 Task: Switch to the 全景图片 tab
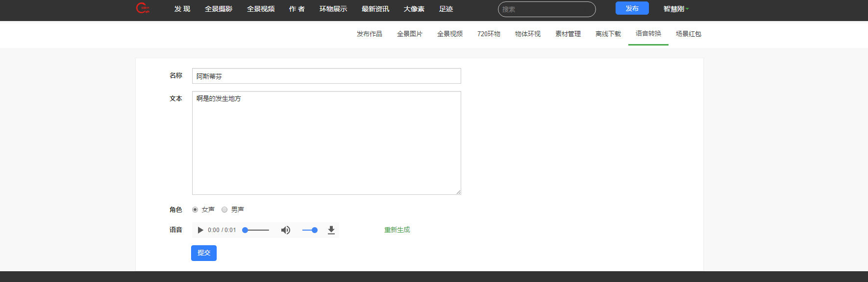click(x=409, y=34)
